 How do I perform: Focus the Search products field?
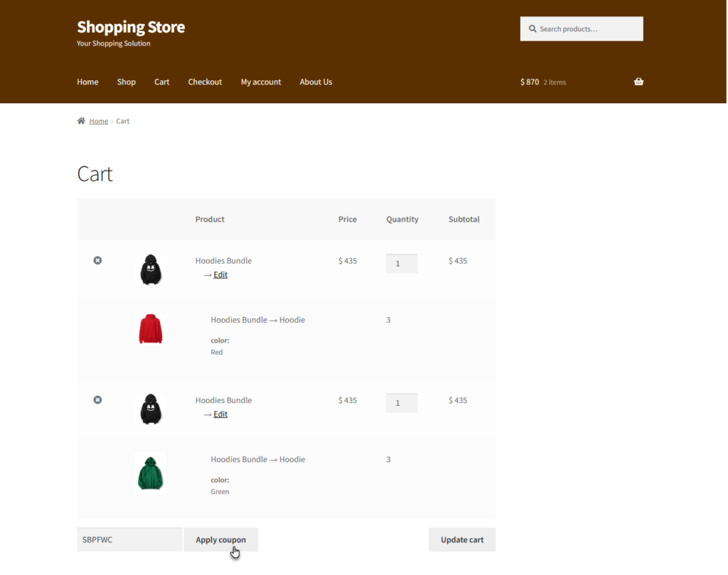[x=582, y=28]
